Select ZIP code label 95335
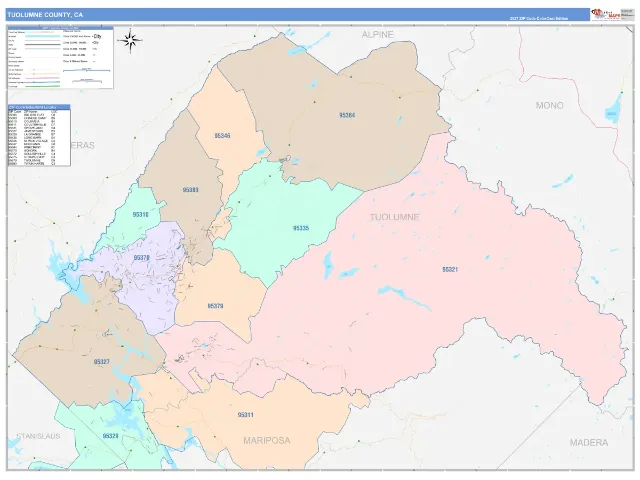The width and height of the screenshot is (640, 480). click(x=301, y=228)
